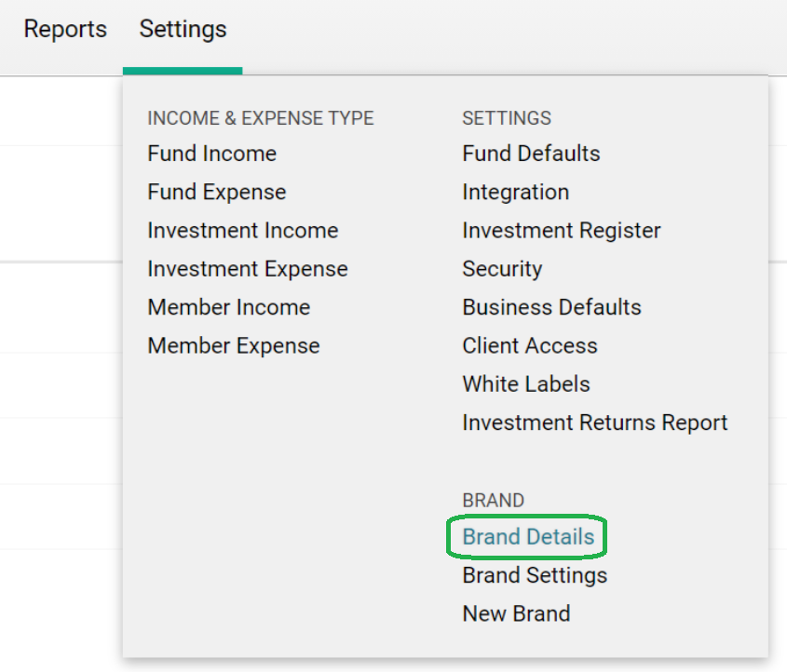This screenshot has width=787, height=672.
Task: Go to Integration settings
Action: point(515,192)
